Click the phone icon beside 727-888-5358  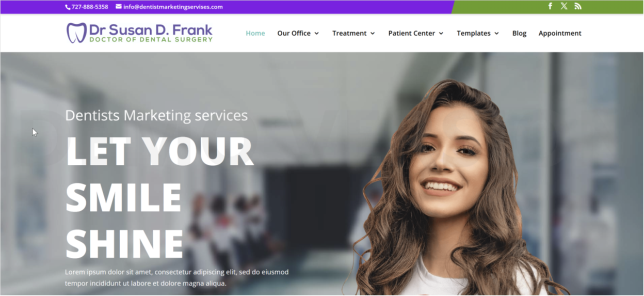click(x=68, y=7)
